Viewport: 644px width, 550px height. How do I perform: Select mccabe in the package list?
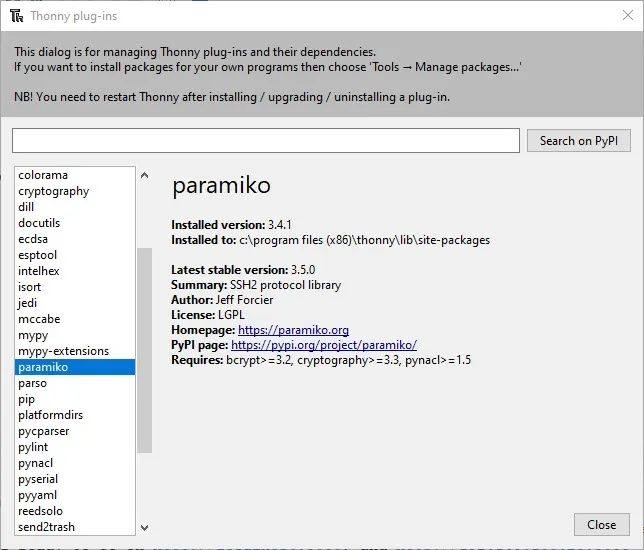(75, 319)
